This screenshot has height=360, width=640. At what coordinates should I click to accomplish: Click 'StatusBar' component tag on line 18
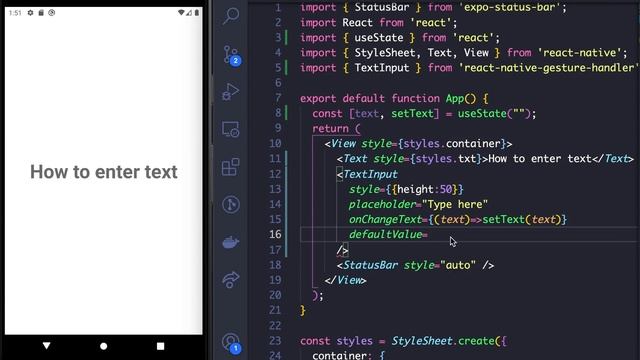coord(370,265)
